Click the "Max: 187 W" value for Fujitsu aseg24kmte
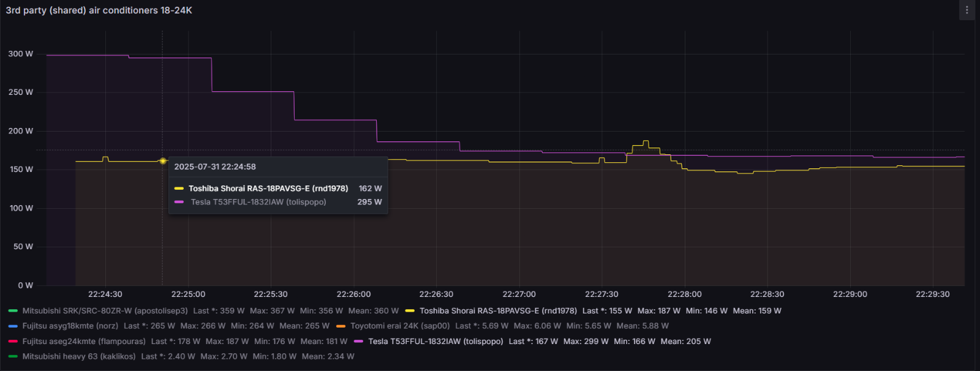The height and width of the screenshot is (371, 980). (227, 342)
